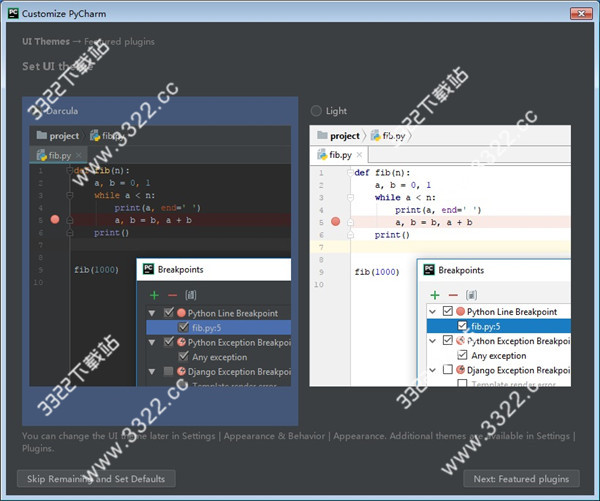Select Python Line Breakpoint row in Darcula preview
This screenshot has height=501, width=600.
point(218,313)
